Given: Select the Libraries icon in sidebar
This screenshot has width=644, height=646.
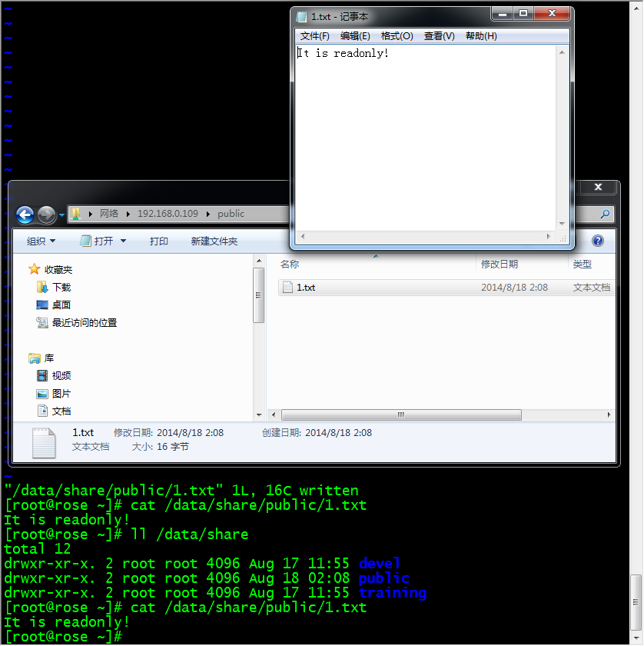Looking at the screenshot, I should [x=35, y=358].
